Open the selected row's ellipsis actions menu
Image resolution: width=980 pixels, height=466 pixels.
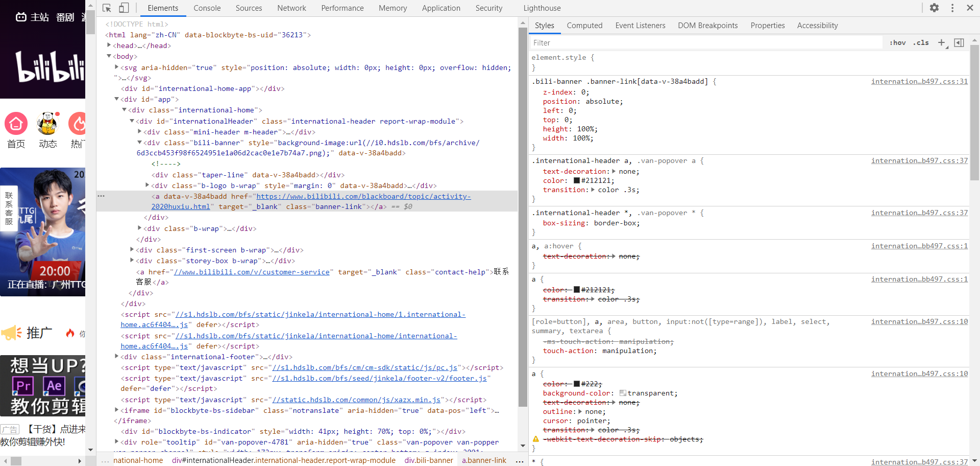(101, 196)
